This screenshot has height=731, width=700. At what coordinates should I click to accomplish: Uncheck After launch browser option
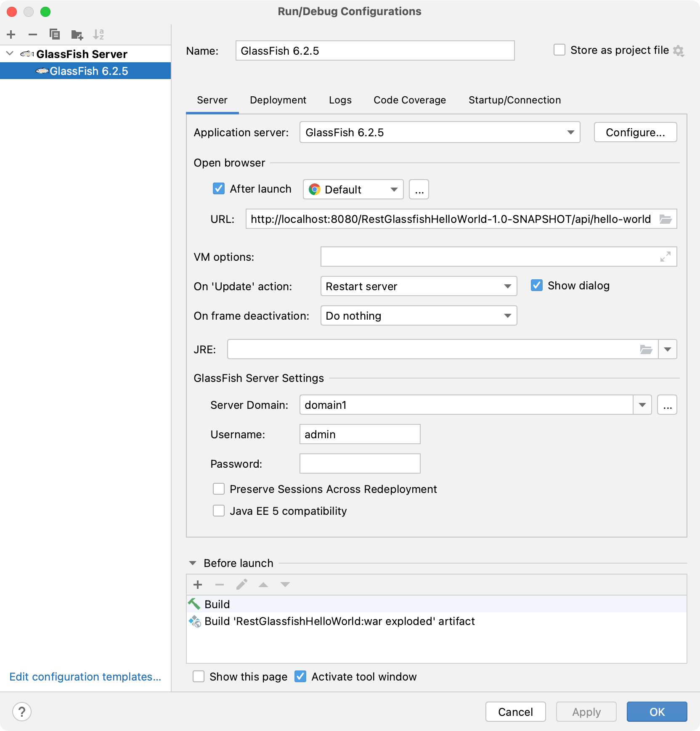point(219,188)
